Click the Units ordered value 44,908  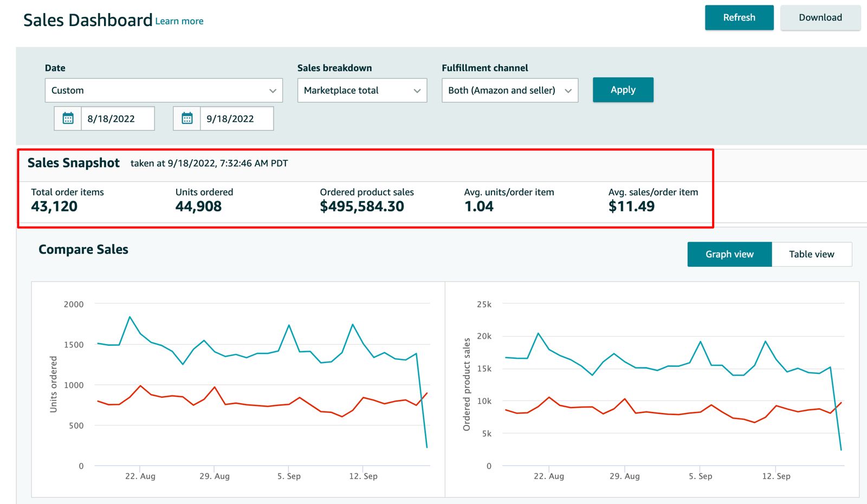(198, 206)
